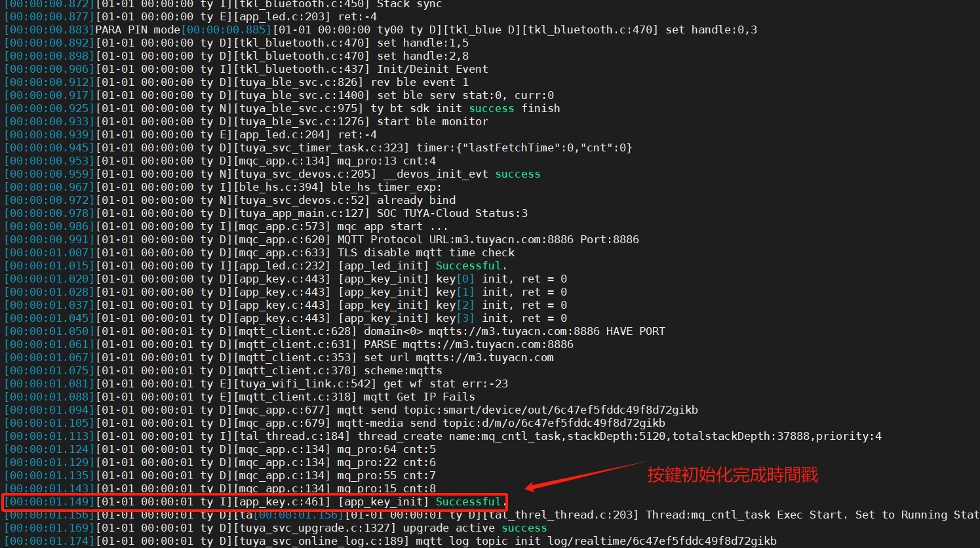
Task: Click 'upgrade active success' log line
Action: [475, 528]
